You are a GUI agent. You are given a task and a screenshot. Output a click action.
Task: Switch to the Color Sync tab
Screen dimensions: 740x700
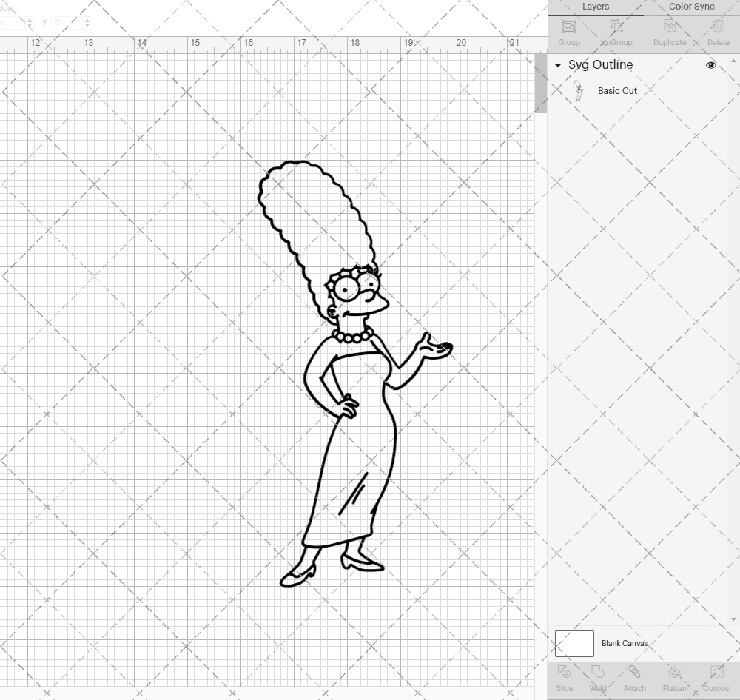tap(691, 7)
